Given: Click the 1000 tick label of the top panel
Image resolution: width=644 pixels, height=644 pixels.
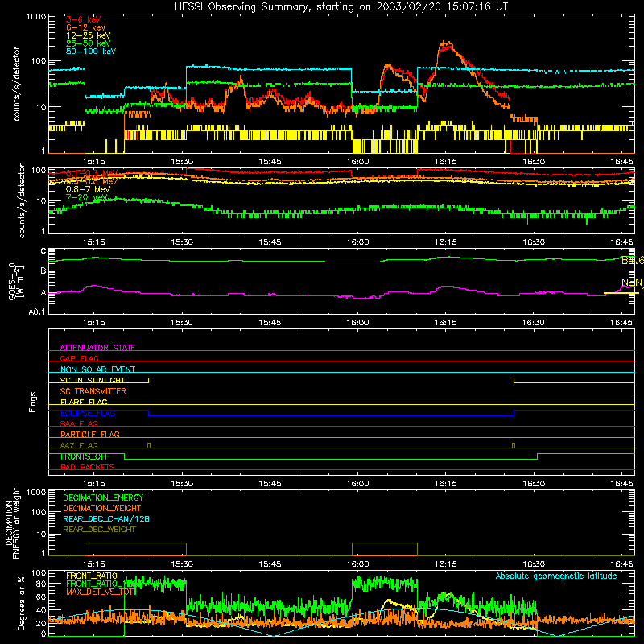Looking at the screenshot, I should 36,17.
